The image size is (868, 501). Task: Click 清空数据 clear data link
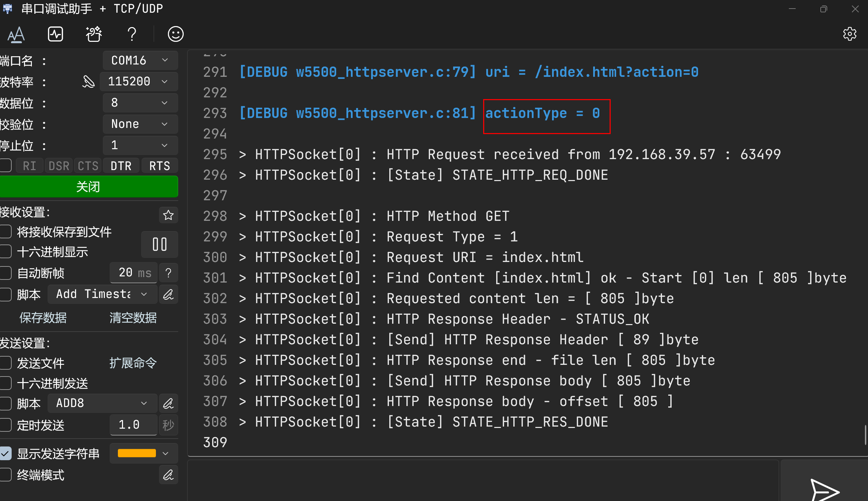pyautogui.click(x=133, y=318)
